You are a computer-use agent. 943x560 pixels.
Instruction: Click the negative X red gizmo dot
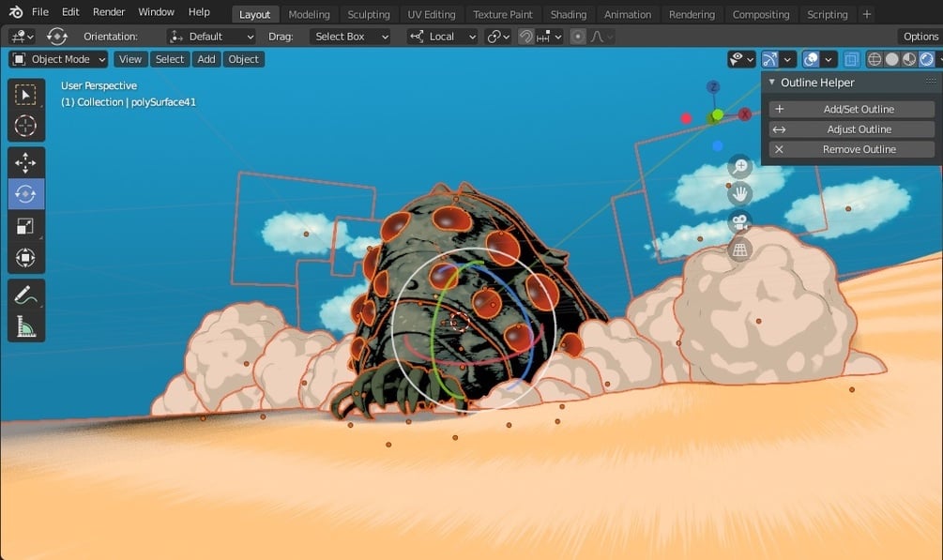coord(686,118)
